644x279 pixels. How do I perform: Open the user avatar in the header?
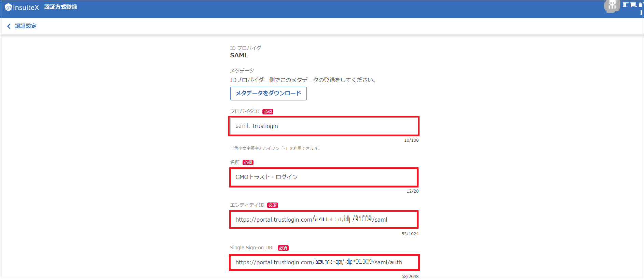612,6
